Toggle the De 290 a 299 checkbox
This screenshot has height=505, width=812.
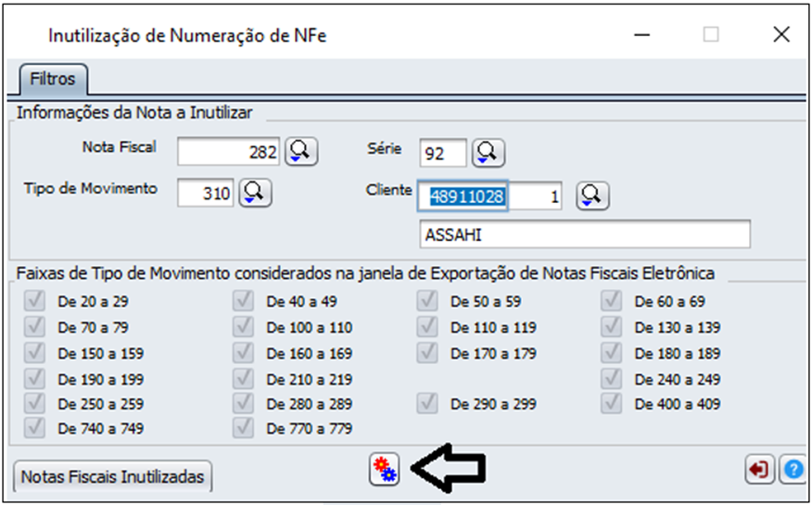426,404
